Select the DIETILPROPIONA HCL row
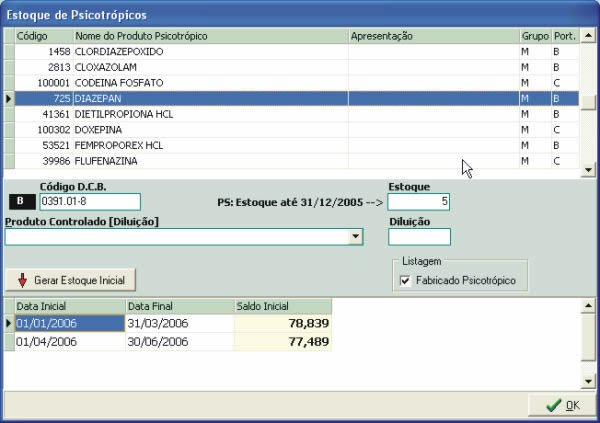600x423 pixels. tap(297, 114)
